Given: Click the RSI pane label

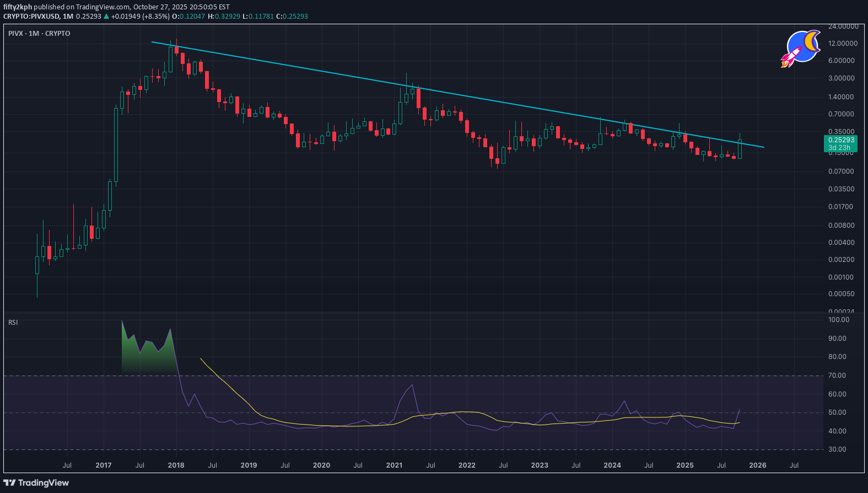Looking at the screenshot, I should click(x=13, y=323).
